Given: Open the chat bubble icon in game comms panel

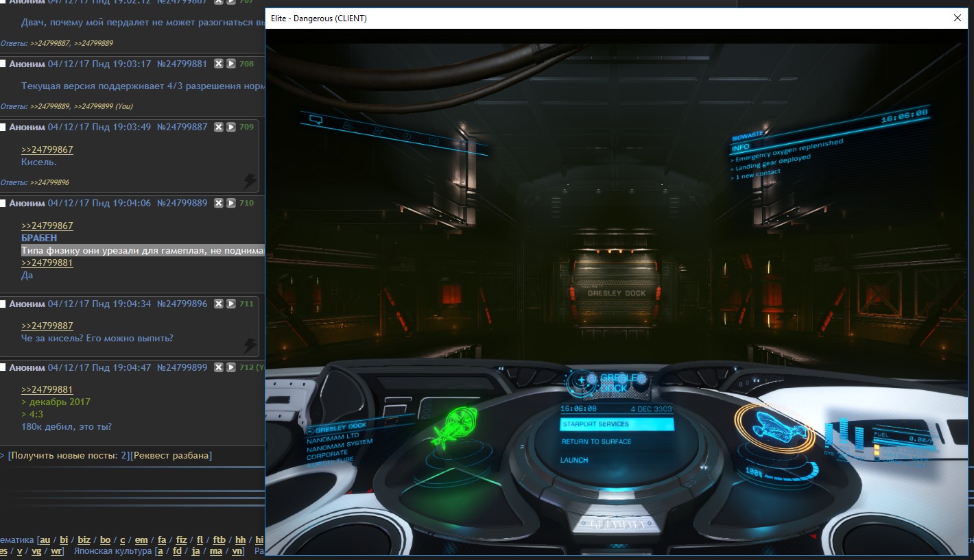Looking at the screenshot, I should [x=316, y=120].
